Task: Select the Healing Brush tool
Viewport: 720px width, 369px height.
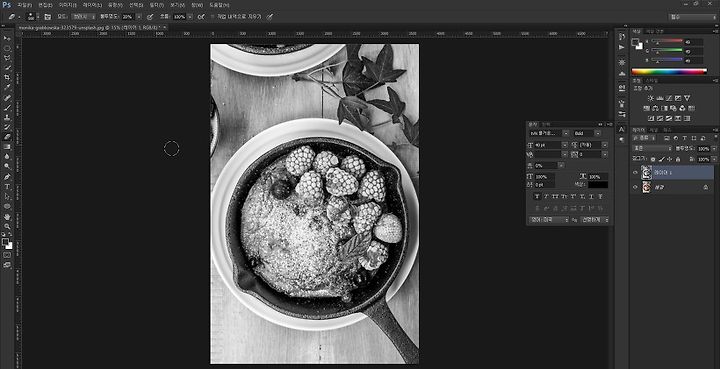Action: [x=7, y=98]
